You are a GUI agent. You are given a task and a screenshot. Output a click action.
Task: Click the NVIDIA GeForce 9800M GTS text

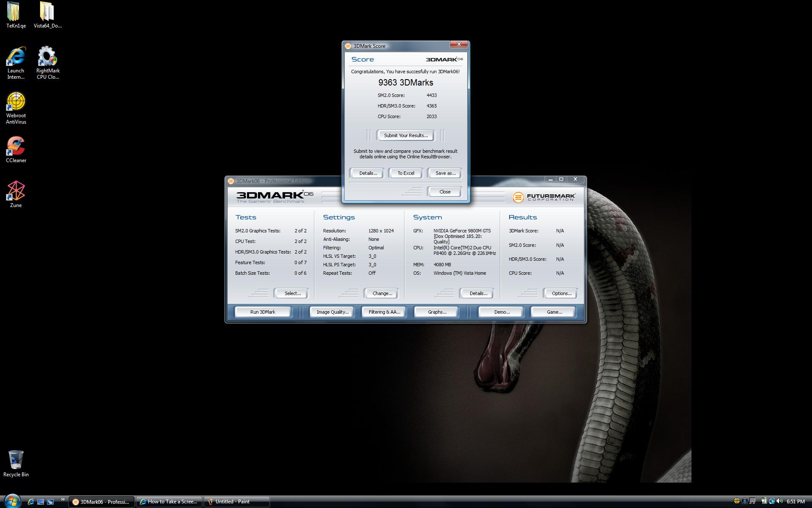point(462,231)
